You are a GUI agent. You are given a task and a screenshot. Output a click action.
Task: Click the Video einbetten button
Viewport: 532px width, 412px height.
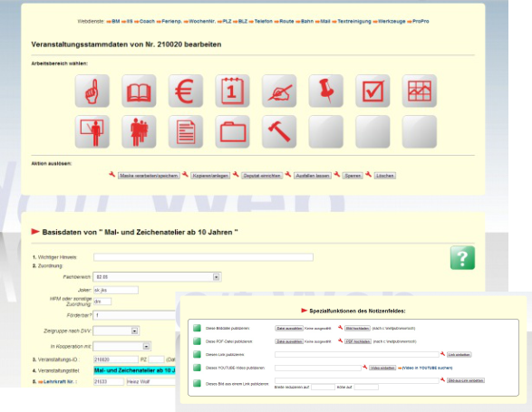point(382,368)
